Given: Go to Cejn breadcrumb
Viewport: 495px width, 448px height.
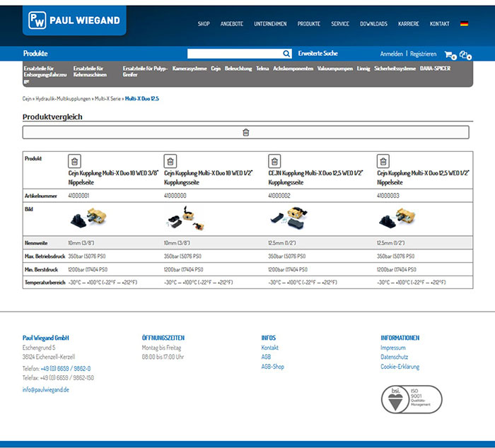Looking at the screenshot, I should (x=27, y=99).
